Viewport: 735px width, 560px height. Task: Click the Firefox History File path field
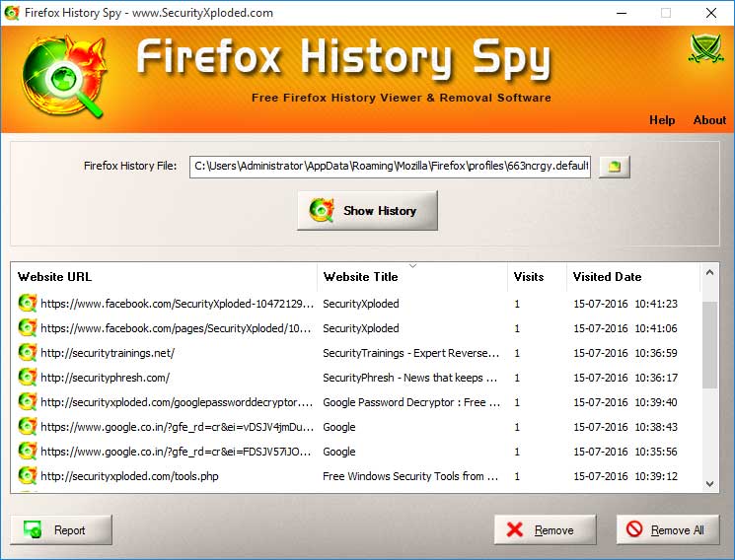coord(390,167)
